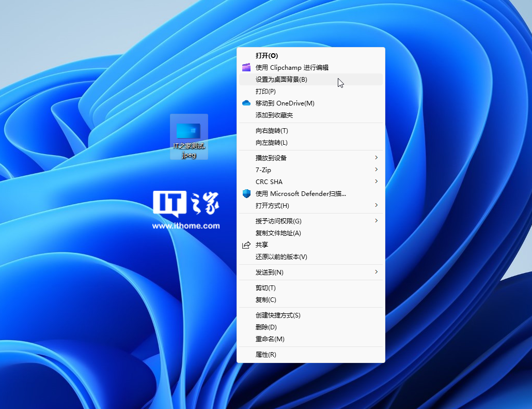This screenshot has height=409, width=532.
Task: Choose 剪切(T) from the menu
Action: tap(311, 288)
